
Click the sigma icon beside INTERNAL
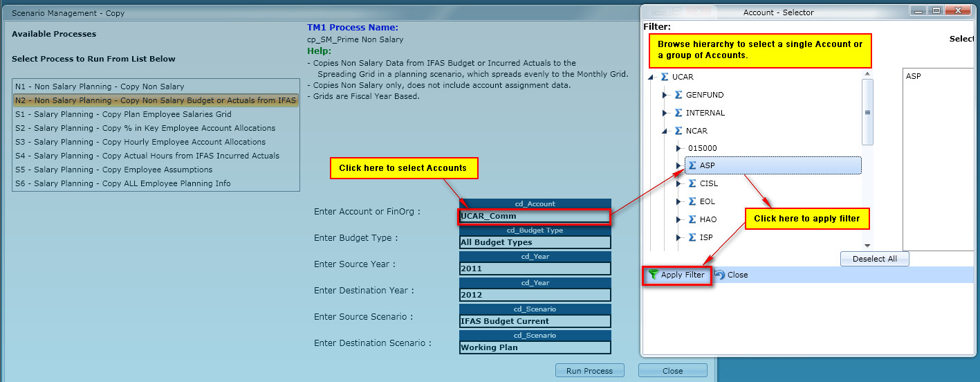[x=678, y=113]
